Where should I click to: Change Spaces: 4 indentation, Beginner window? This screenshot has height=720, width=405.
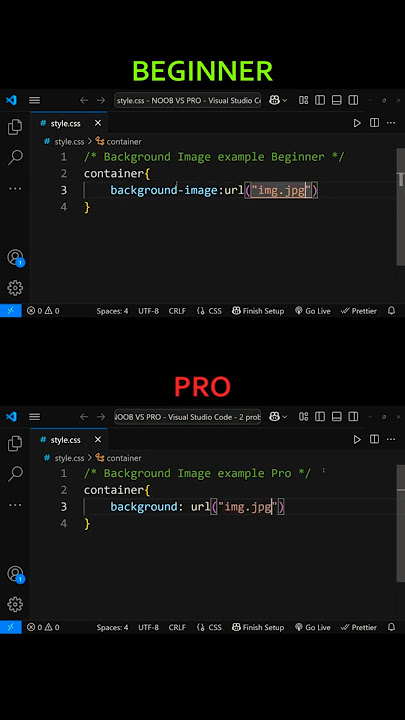112,311
